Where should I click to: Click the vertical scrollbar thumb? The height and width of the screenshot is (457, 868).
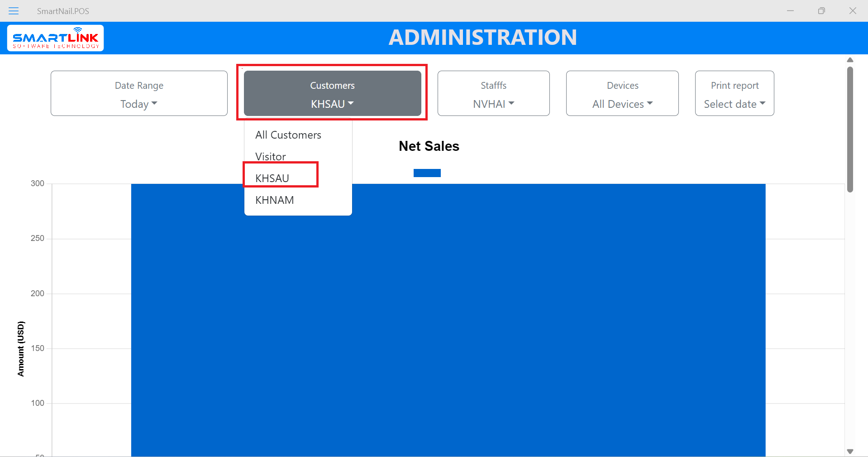point(850,129)
